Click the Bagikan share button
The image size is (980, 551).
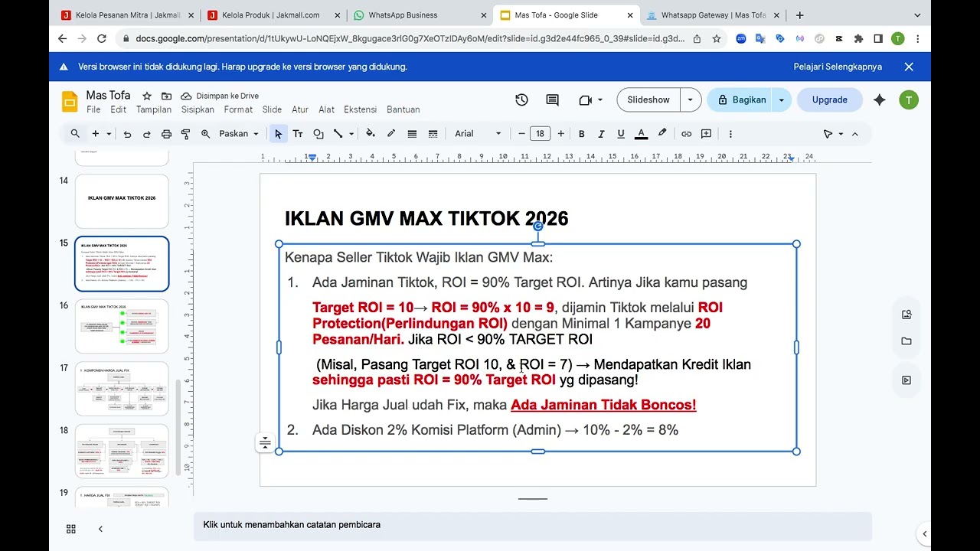(740, 99)
